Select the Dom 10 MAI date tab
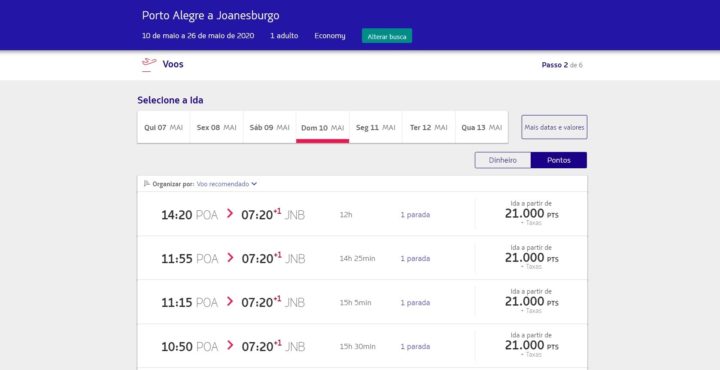 point(322,127)
